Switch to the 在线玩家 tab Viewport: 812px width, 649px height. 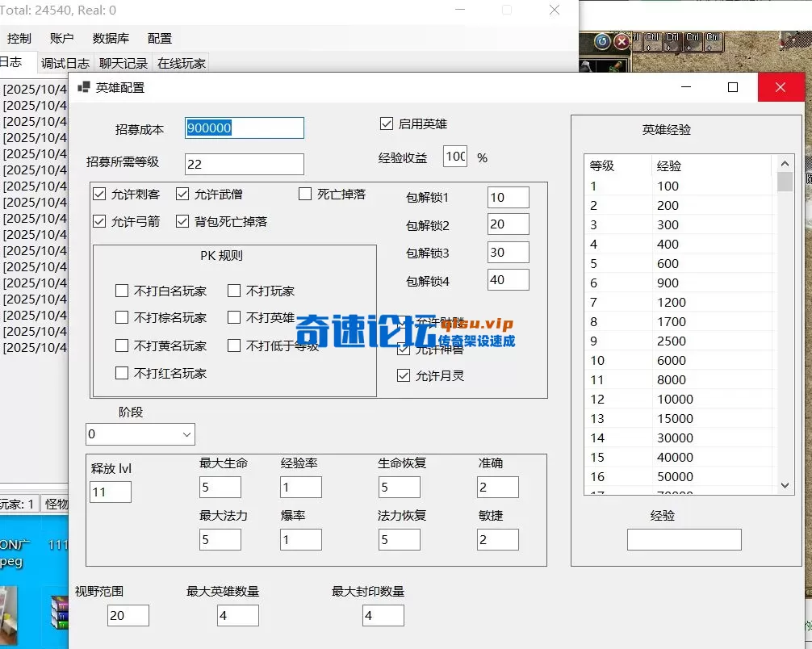pyautogui.click(x=182, y=63)
